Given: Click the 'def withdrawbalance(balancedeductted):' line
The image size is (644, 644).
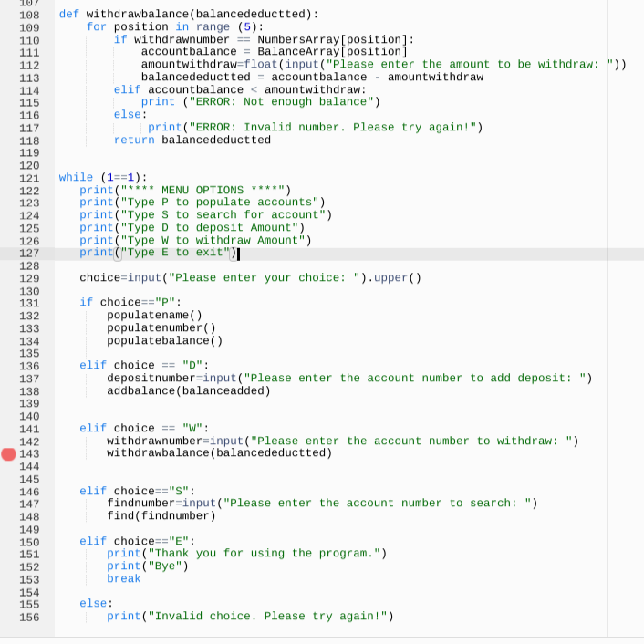Looking at the screenshot, I should 189,14.
